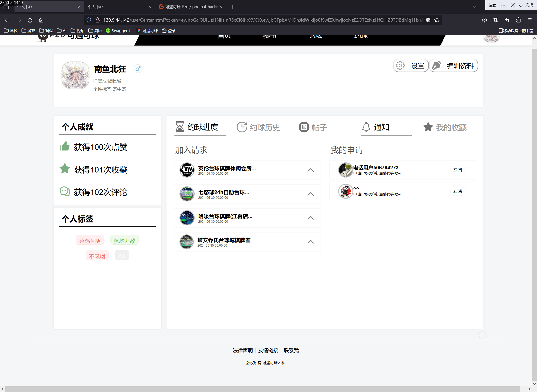Viewport: 537px width, 392px height.
Task: Open the 设置 gear button
Action: [411, 66]
